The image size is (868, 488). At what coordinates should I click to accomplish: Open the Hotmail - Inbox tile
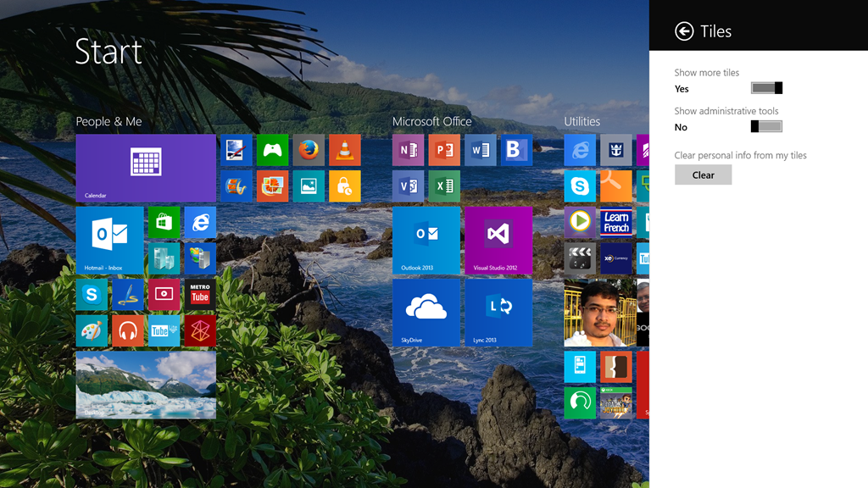pos(109,240)
